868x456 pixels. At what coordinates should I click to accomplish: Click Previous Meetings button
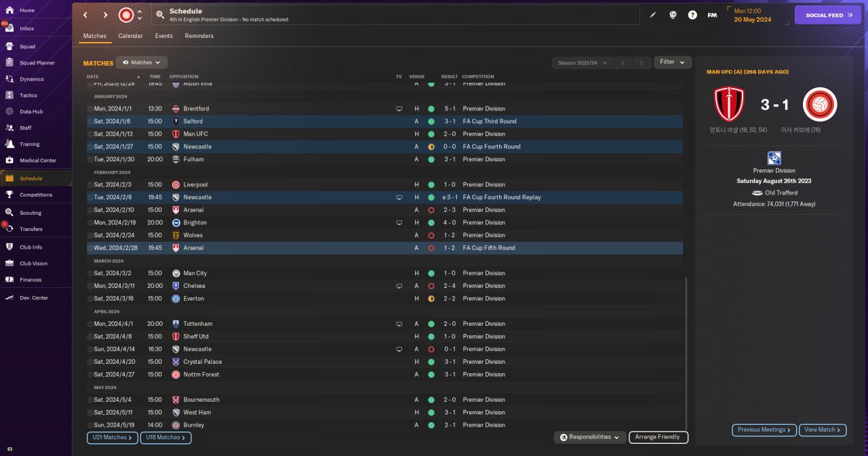764,430
